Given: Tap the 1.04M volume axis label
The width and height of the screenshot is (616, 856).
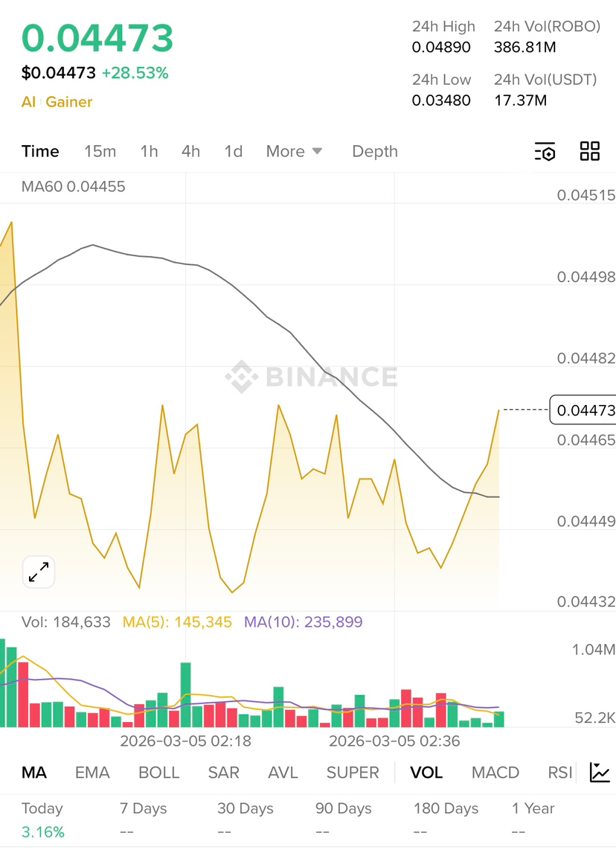Looking at the screenshot, I should pyautogui.click(x=593, y=650).
